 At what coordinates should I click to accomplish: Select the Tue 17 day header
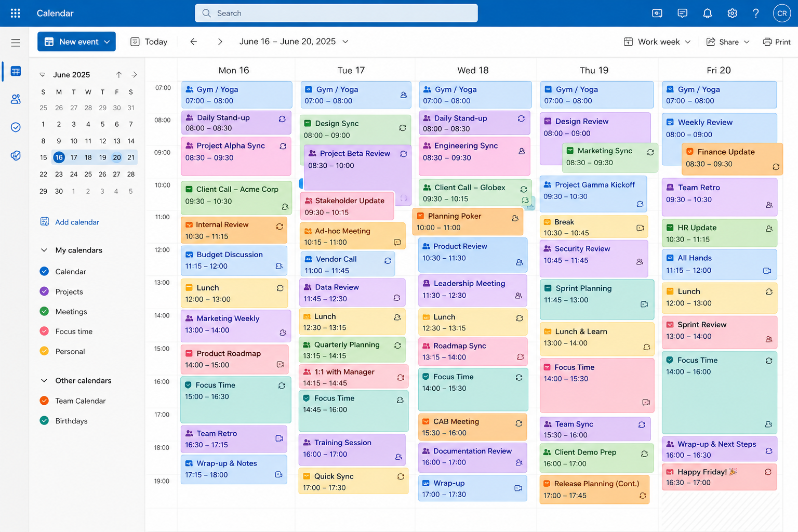tap(351, 70)
